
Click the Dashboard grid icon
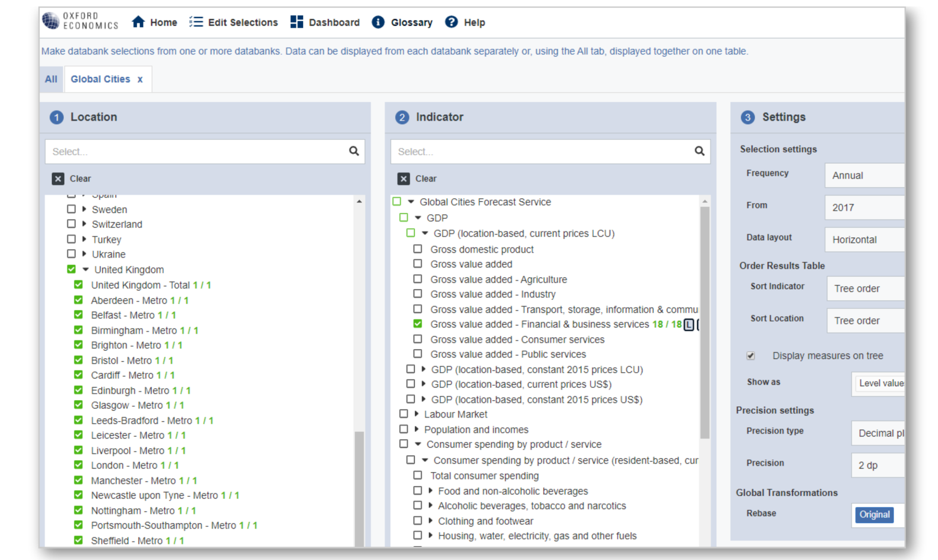297,22
